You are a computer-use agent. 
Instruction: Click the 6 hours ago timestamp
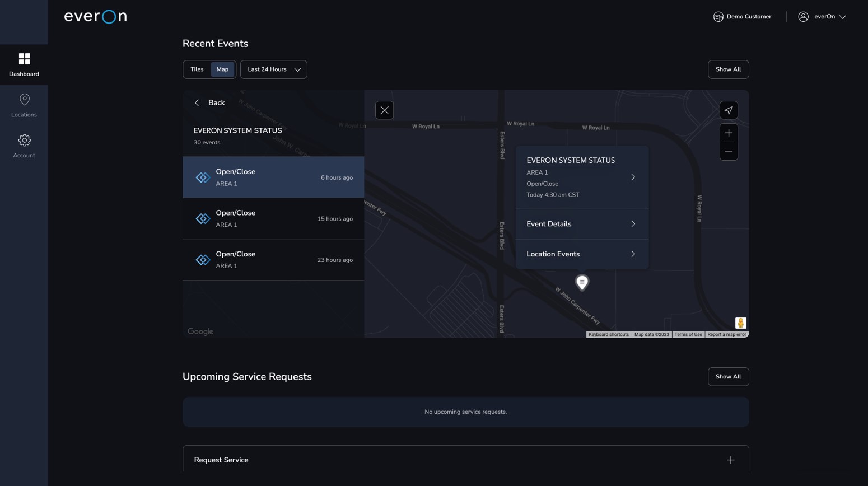pyautogui.click(x=337, y=178)
